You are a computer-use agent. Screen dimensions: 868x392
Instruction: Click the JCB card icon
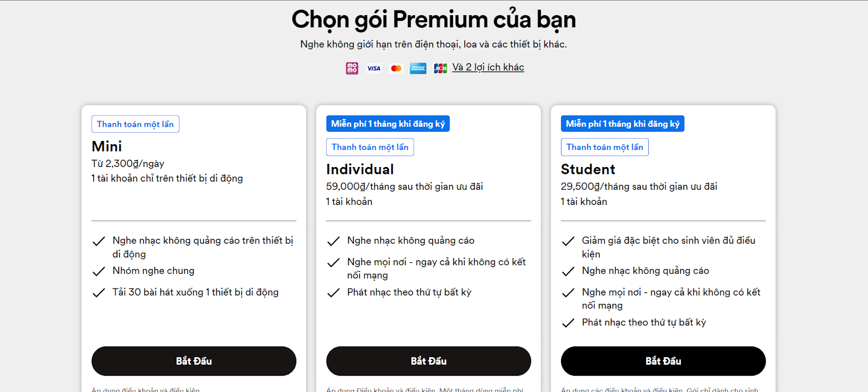click(441, 68)
